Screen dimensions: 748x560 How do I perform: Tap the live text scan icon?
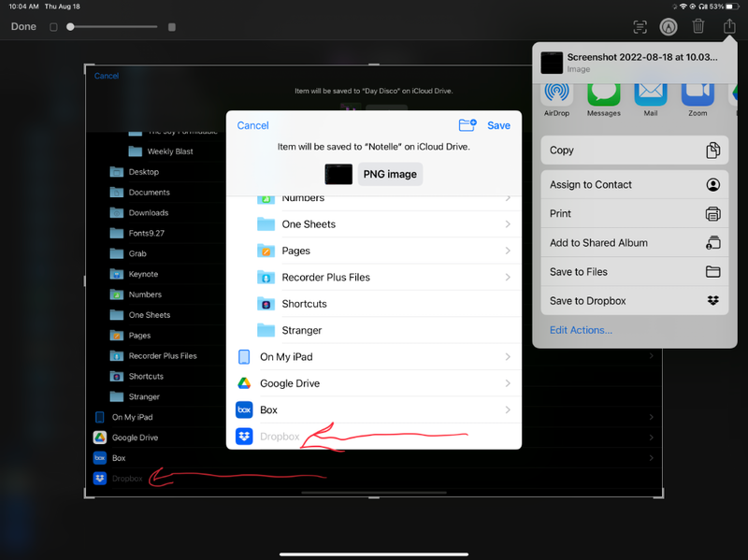pyautogui.click(x=640, y=27)
